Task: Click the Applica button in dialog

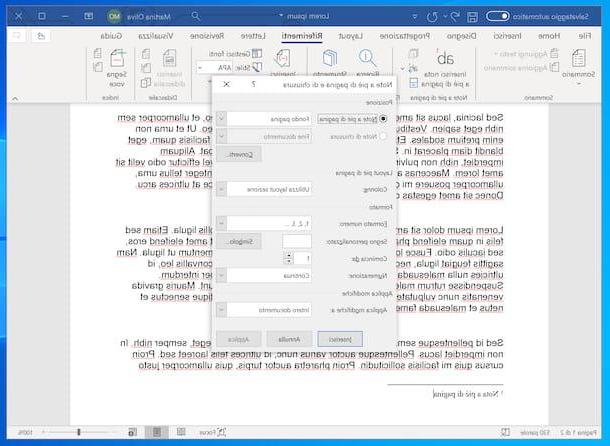Action: (238, 339)
